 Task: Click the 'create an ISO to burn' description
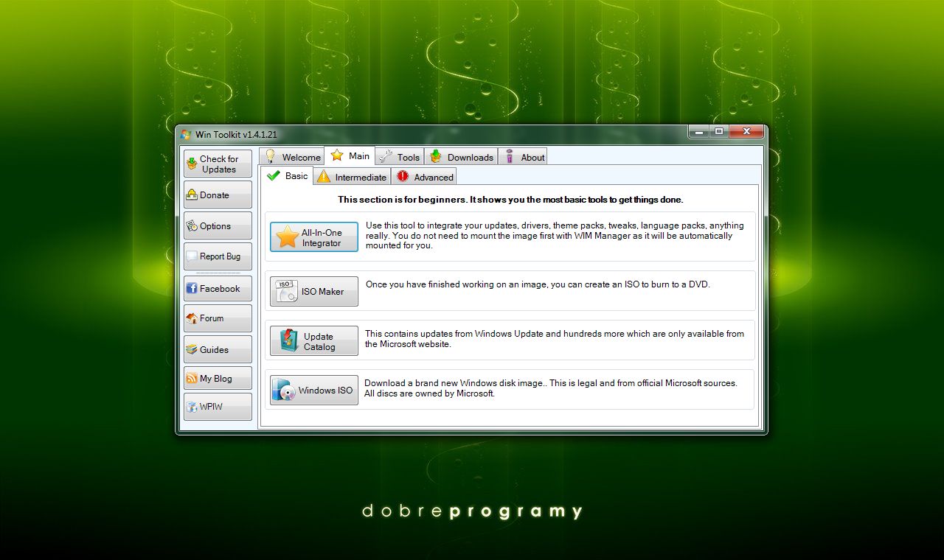click(x=538, y=284)
